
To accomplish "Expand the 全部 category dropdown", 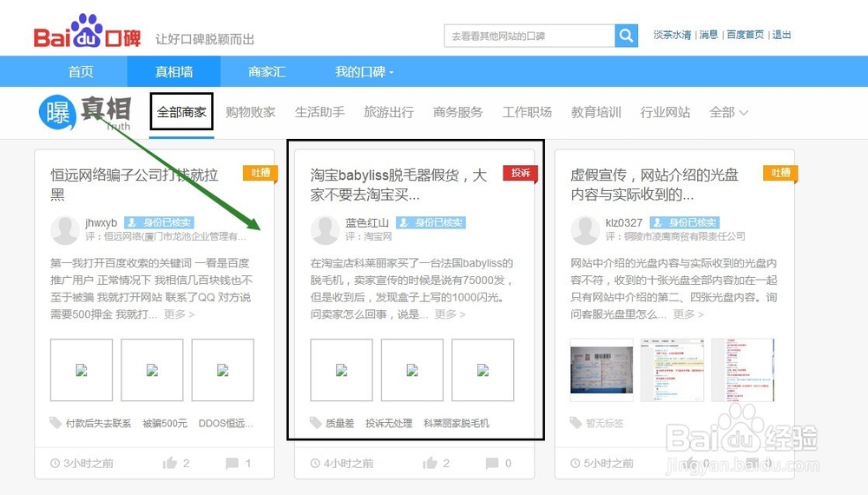I will tap(728, 112).
